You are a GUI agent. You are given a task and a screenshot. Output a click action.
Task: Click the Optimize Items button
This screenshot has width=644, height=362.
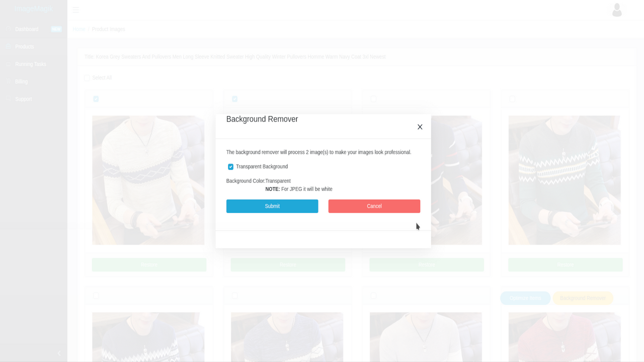point(525,298)
